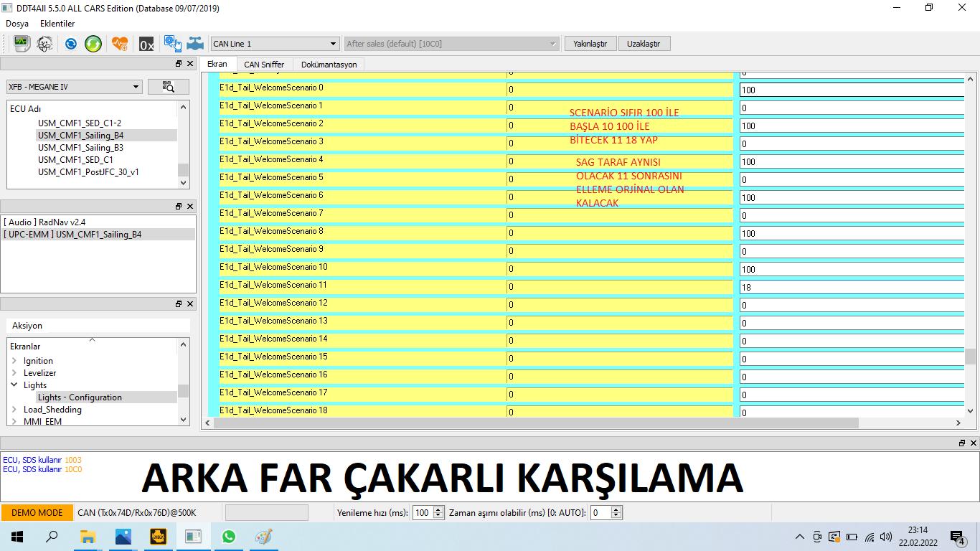Click the 0x hex toolbar icon
980x551 pixels.
[146, 44]
